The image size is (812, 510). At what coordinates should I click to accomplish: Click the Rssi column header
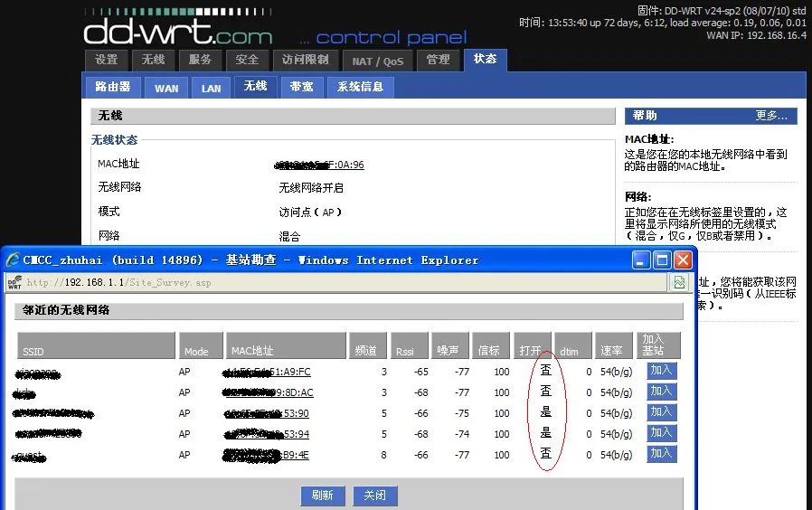(x=409, y=345)
